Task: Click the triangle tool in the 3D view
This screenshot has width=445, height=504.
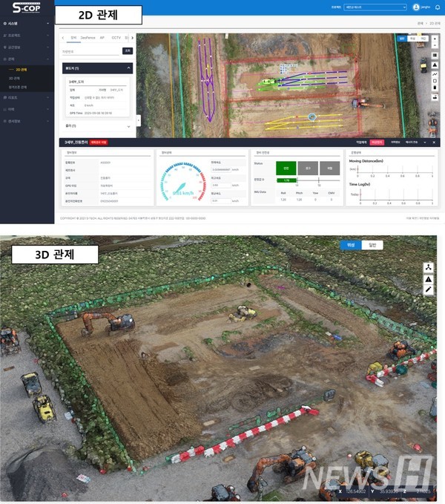Action: [x=429, y=278]
